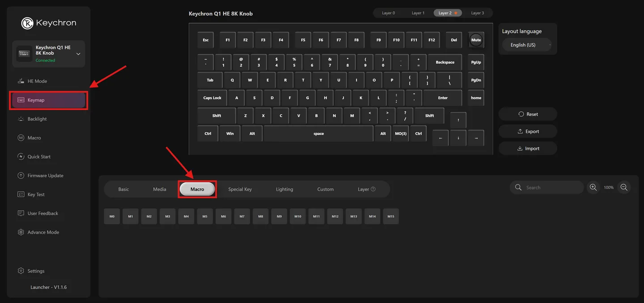Viewport: 644px width, 303px height.
Task: Switch to Layer 0
Action: (x=388, y=13)
